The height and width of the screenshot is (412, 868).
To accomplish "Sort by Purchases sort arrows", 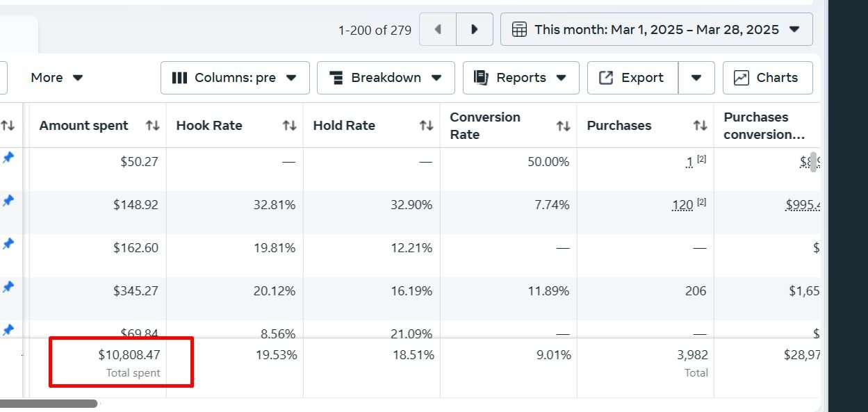I will click(700, 126).
